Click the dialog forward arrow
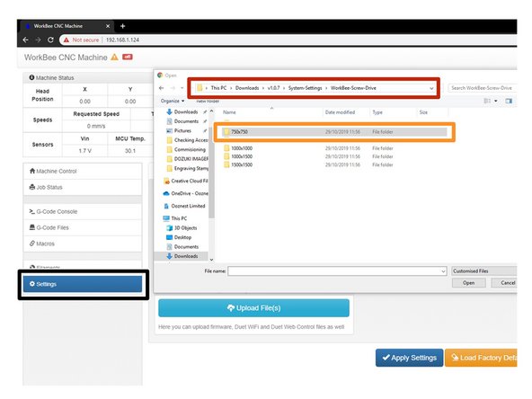 [x=173, y=88]
